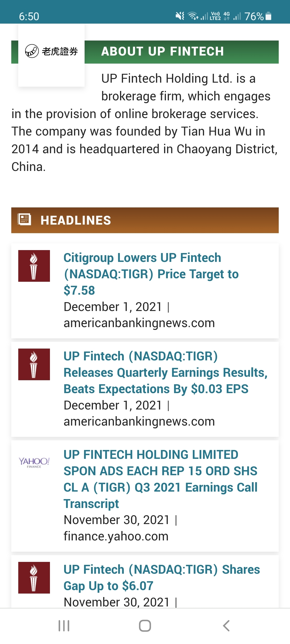
Task: Tap the UP Fintech company description paragraph
Action: [x=145, y=122]
